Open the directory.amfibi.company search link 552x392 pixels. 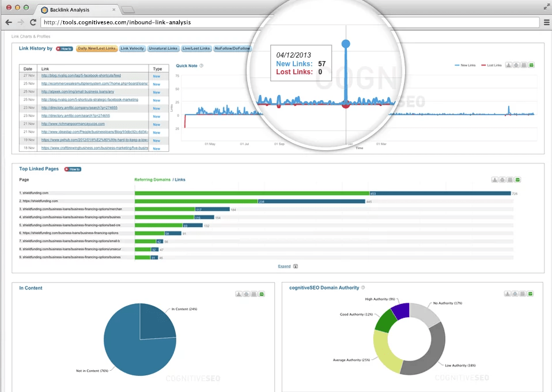[x=79, y=108]
